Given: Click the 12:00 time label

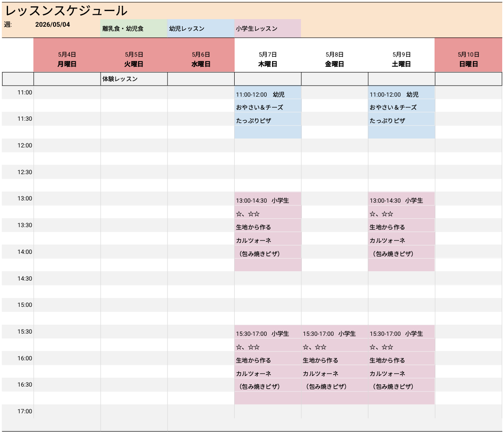Looking at the screenshot, I should [24, 145].
